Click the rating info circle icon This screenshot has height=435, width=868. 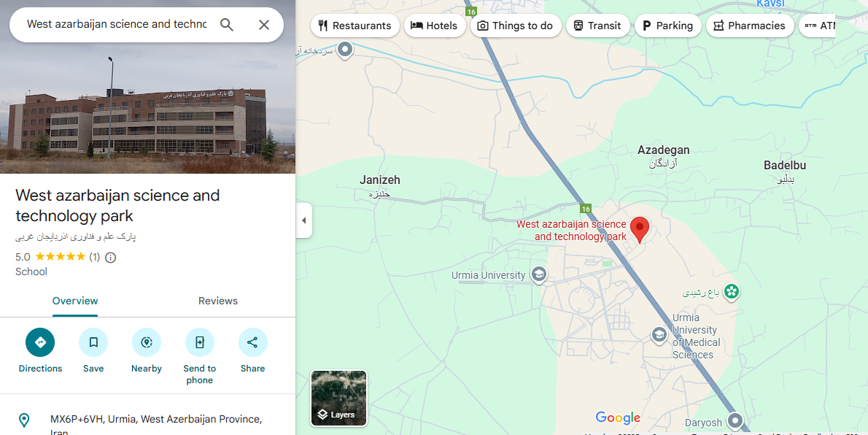111,257
